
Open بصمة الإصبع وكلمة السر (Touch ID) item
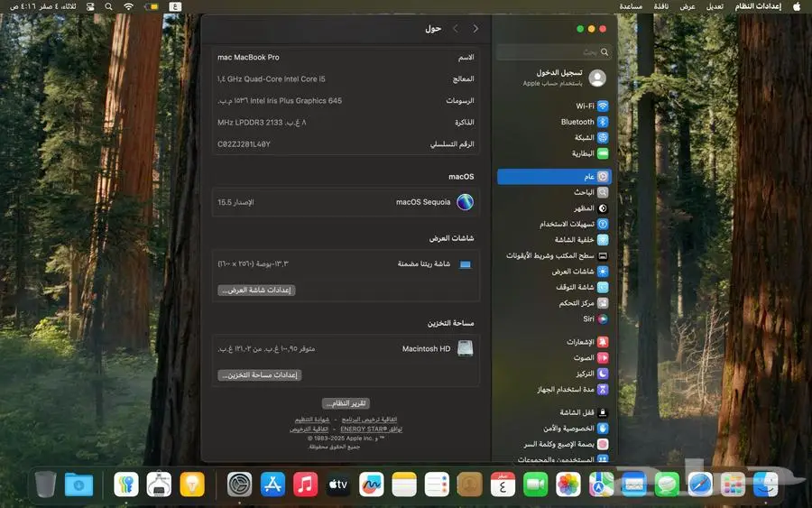[554, 444]
